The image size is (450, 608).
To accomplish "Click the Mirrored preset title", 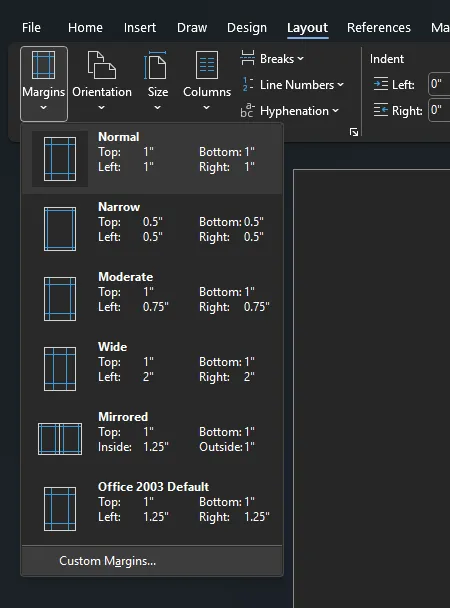I will pos(123,417).
